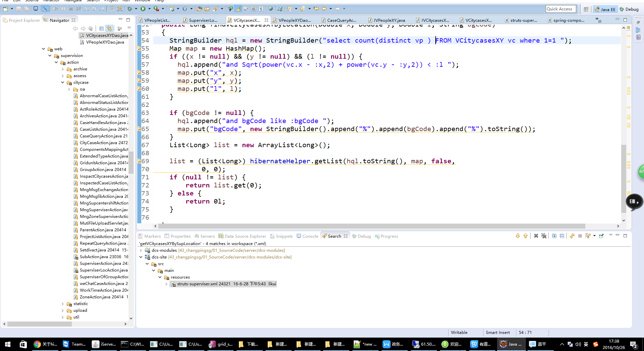
Task: Expand All results in Search view
Action: 554,236
